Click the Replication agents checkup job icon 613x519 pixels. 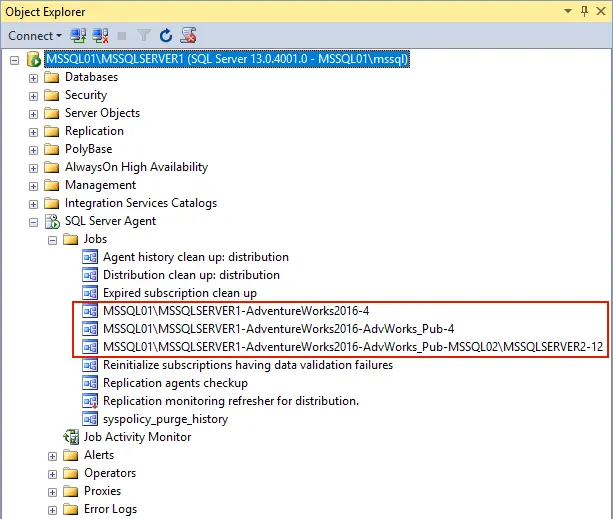90,383
